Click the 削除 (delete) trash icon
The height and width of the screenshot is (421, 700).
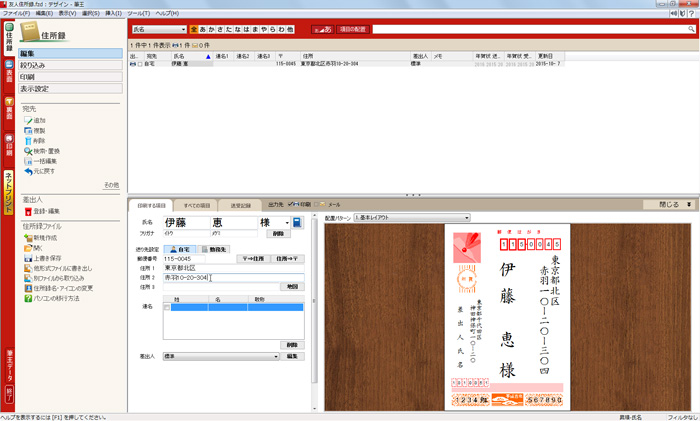27,140
